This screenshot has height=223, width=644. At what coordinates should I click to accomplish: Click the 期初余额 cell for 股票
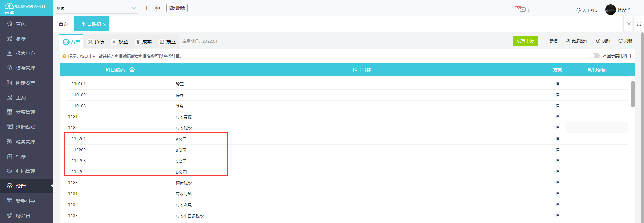(x=597, y=84)
